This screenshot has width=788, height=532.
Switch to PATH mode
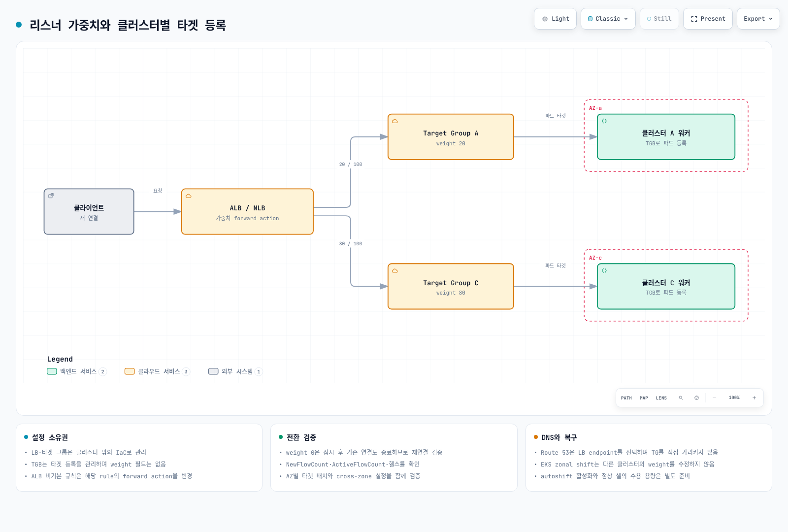click(x=626, y=398)
